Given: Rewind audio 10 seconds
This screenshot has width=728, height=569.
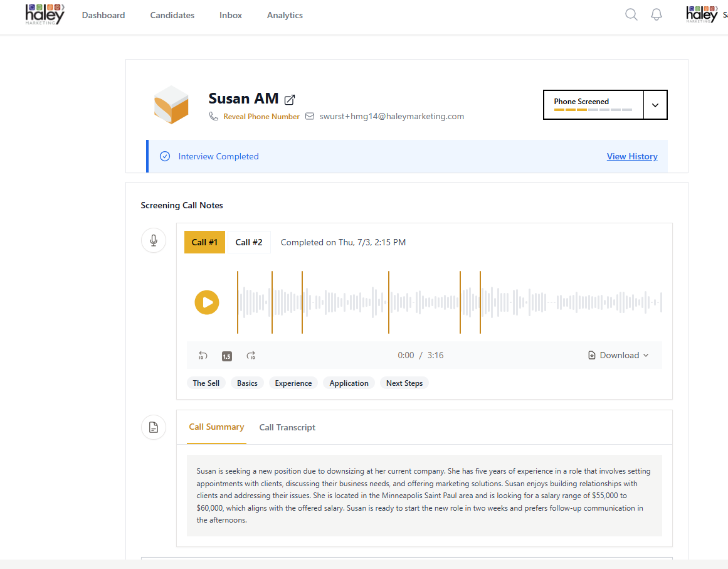Looking at the screenshot, I should (x=203, y=356).
